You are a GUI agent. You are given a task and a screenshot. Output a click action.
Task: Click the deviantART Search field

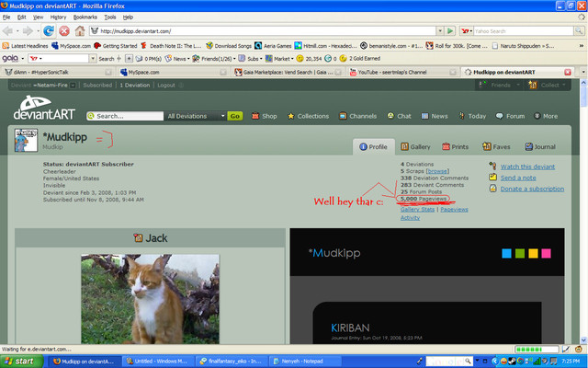125,116
